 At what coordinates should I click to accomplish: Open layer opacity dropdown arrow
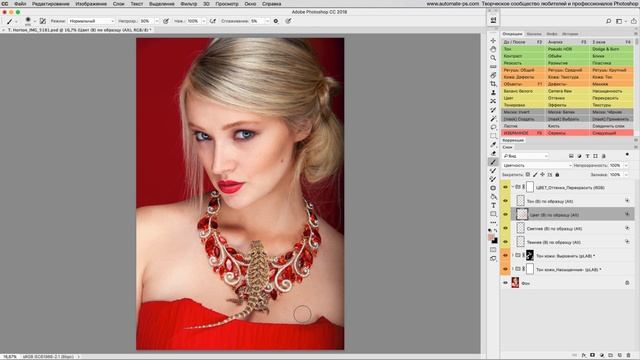(x=627, y=165)
